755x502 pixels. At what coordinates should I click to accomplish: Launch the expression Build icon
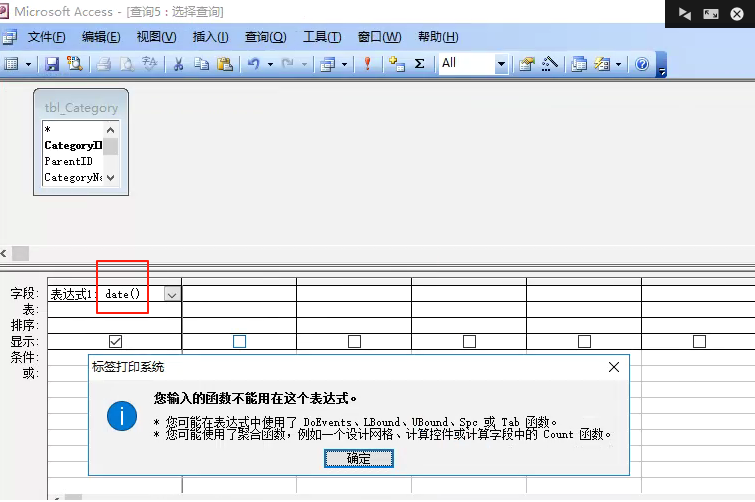[549, 64]
